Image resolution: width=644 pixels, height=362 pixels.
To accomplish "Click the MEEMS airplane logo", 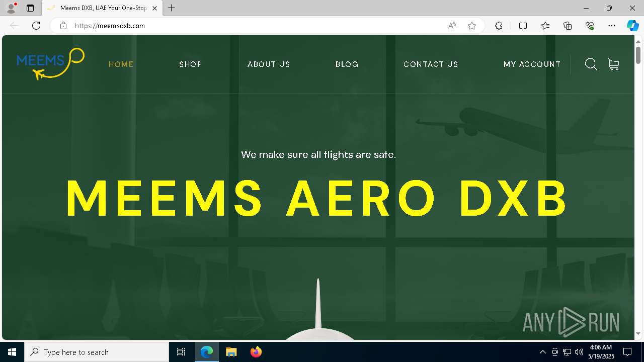I will [x=50, y=64].
